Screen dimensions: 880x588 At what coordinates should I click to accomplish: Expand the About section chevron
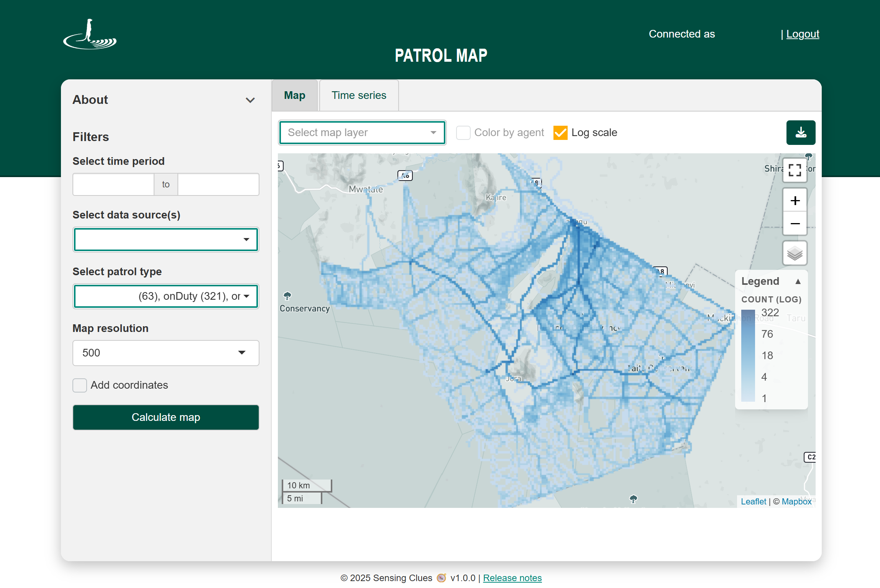[x=250, y=100]
